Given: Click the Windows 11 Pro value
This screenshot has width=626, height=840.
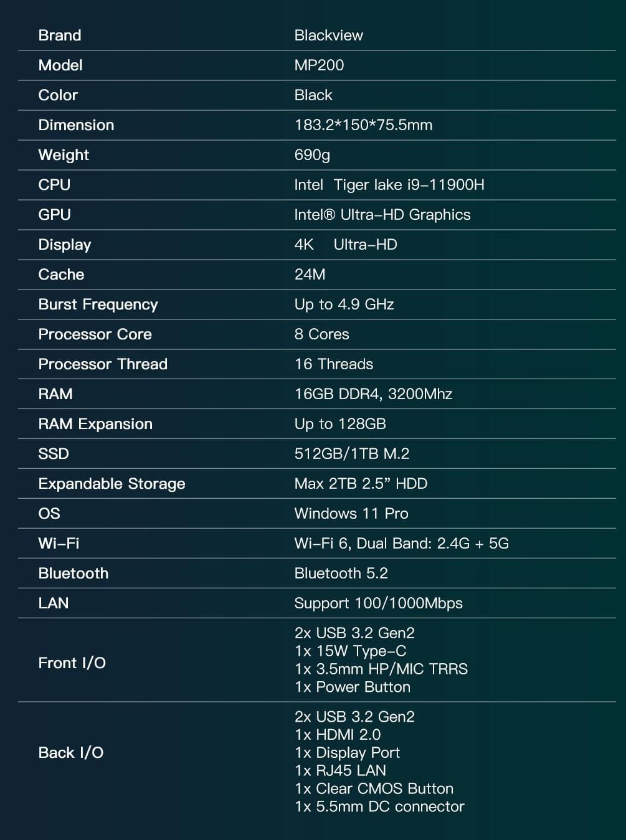Looking at the screenshot, I should [x=351, y=514].
